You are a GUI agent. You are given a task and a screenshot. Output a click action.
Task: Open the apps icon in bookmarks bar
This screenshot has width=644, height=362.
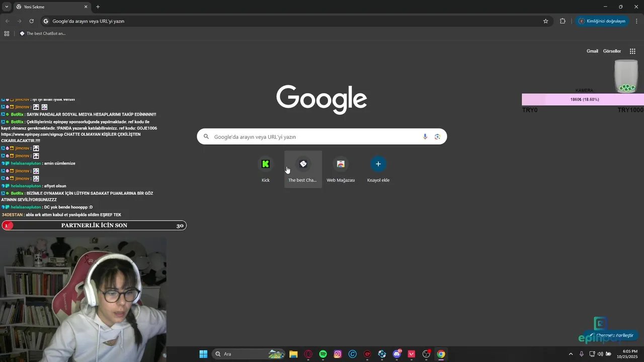click(x=7, y=34)
